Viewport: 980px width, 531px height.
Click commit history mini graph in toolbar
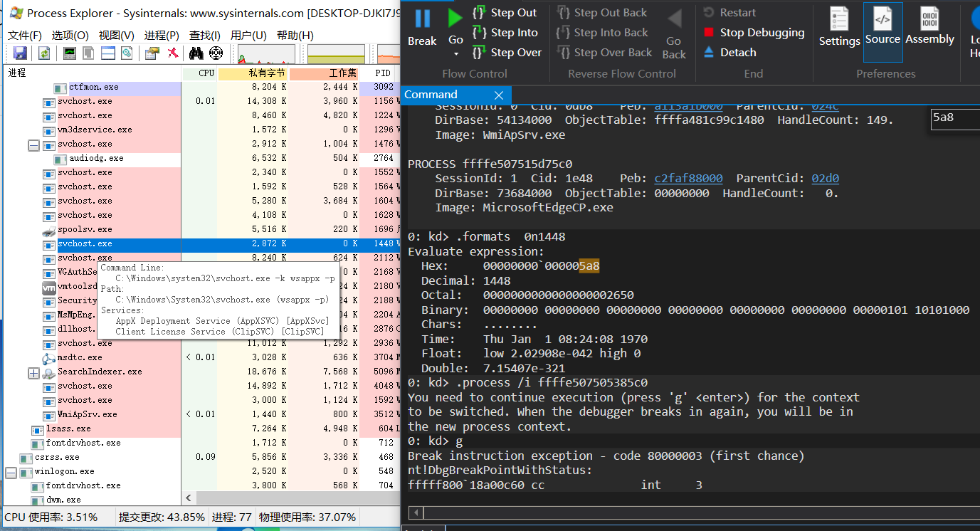336,53
